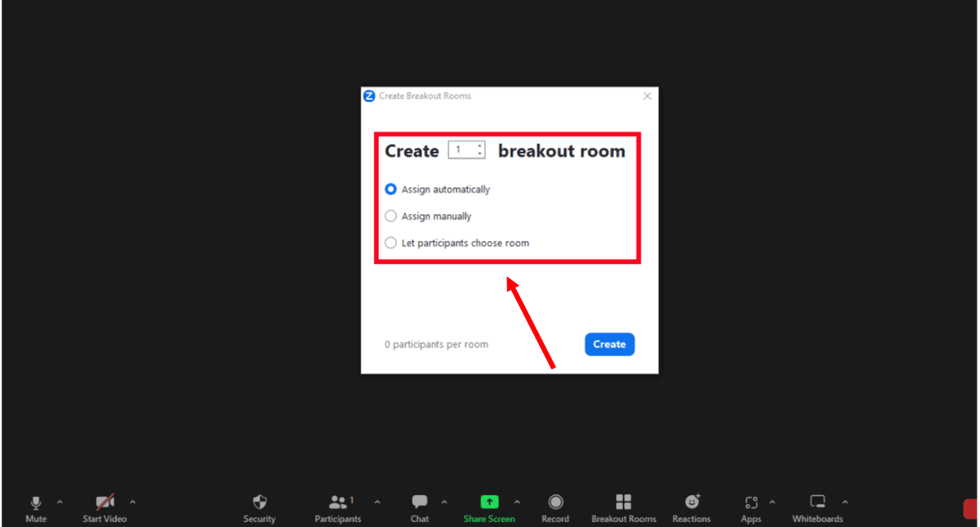
Task: Expand video options arrow beside Start Video
Action: tap(133, 502)
